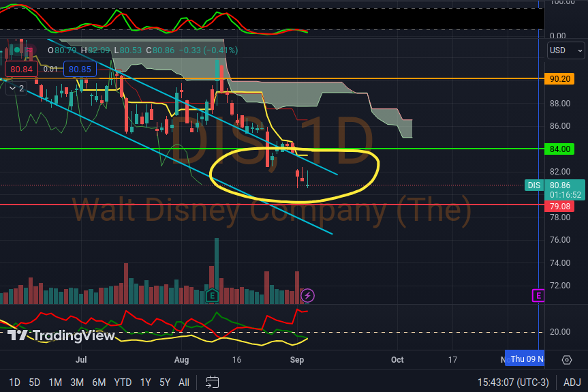Open the green earnings E marker

213,296
